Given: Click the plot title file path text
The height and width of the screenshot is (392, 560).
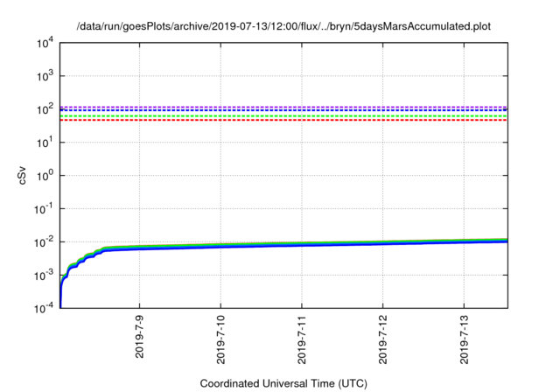Looking at the screenshot, I should coord(283,26).
